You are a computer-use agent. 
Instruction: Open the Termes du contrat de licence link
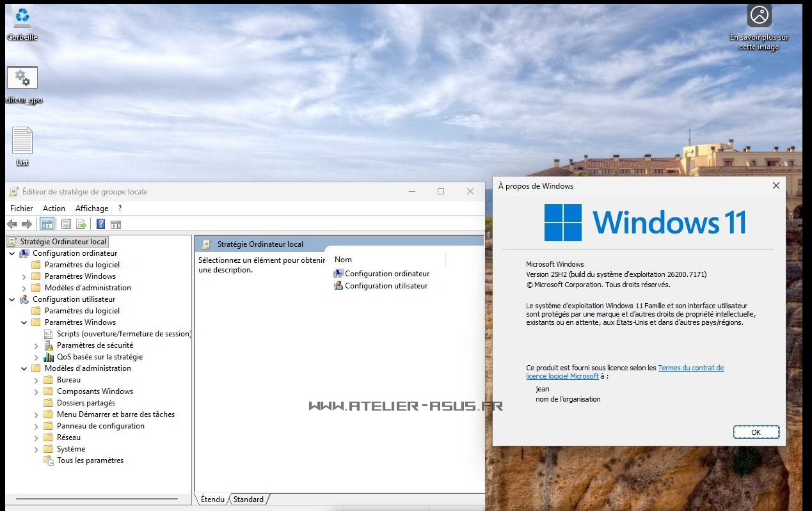tap(690, 368)
